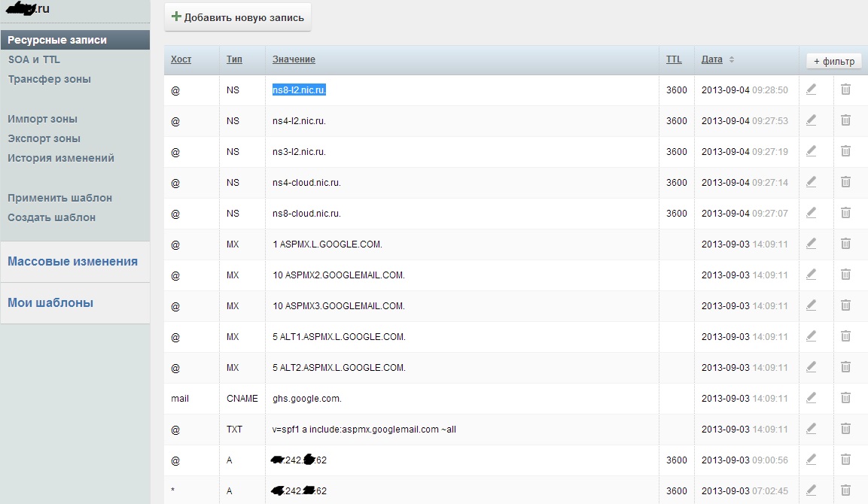868x504 pixels.
Task: Edit the 5 ALT2.ASPMX.L.GOOGLE.COM. record
Action: pos(811,367)
